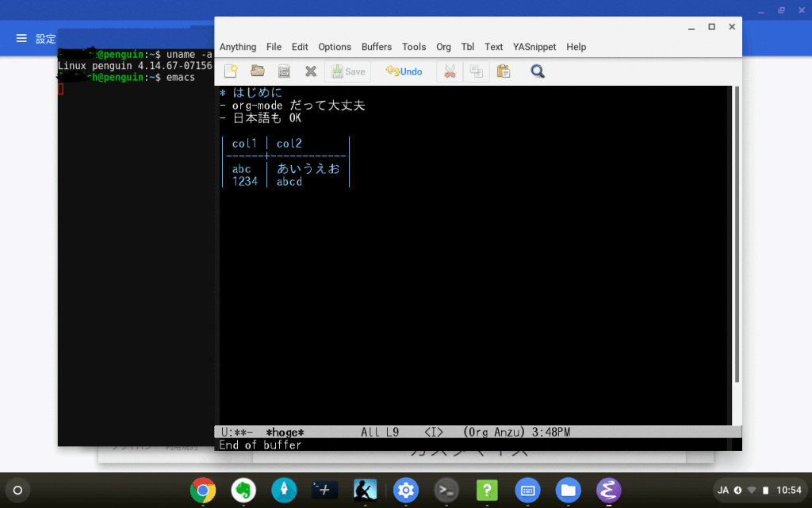Open the Terminal app on the shelf

pos(446,490)
